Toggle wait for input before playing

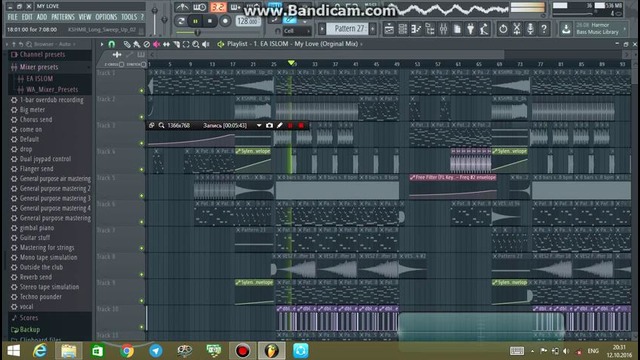(x=199, y=7)
